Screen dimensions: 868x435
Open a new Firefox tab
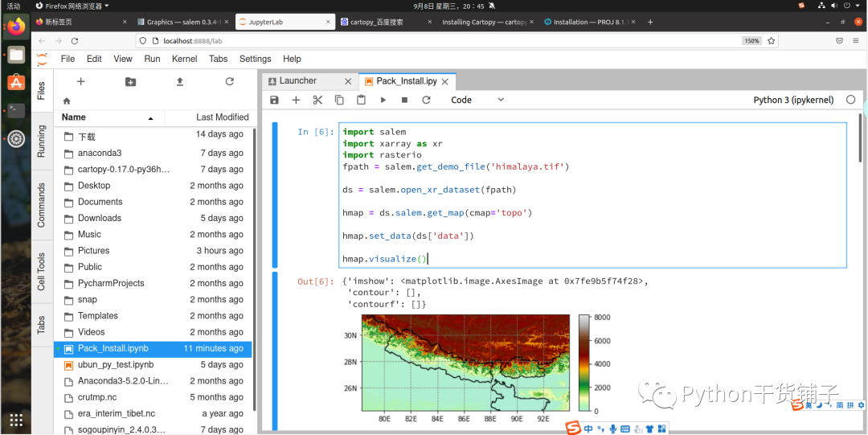(650, 23)
